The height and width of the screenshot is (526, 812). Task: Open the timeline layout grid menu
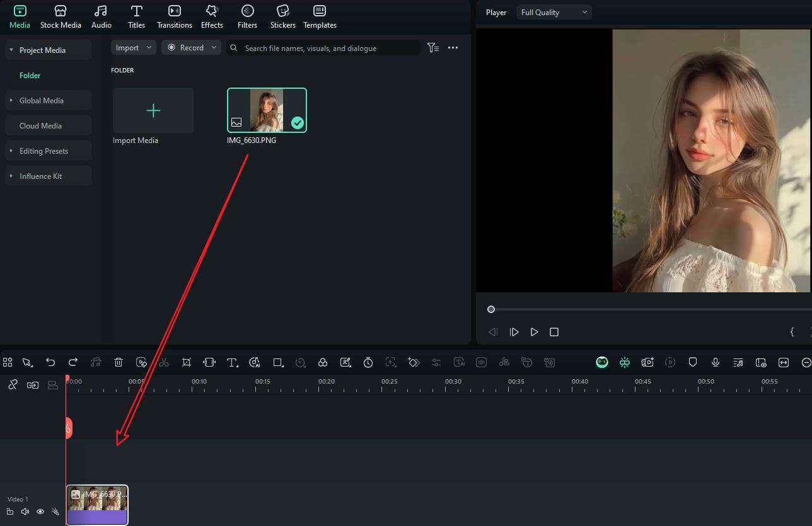pos(8,362)
